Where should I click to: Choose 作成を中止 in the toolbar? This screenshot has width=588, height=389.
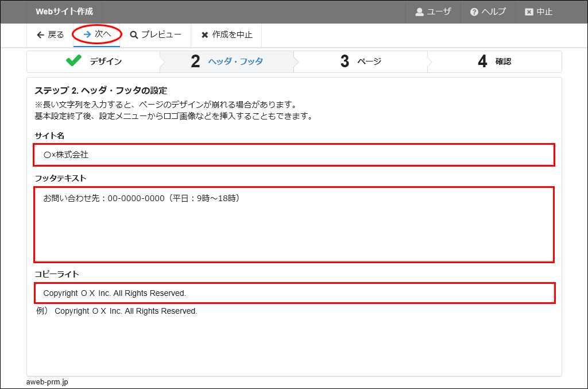pos(232,35)
